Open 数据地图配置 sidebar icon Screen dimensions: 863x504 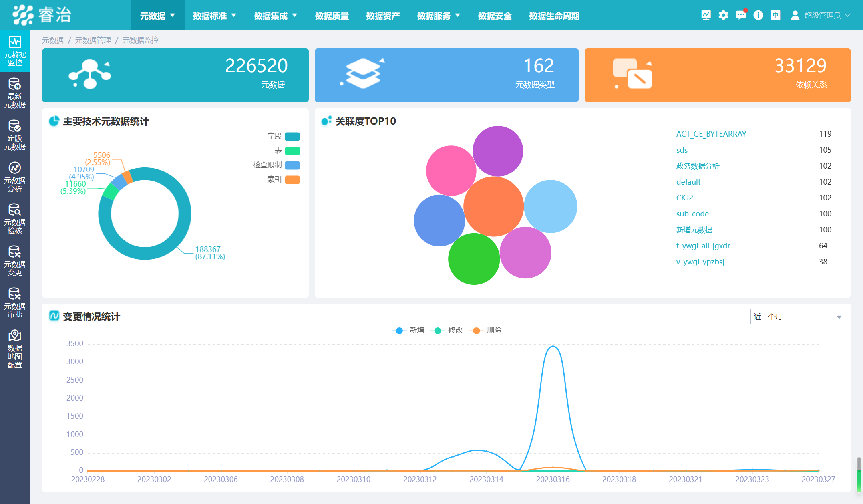click(15, 349)
